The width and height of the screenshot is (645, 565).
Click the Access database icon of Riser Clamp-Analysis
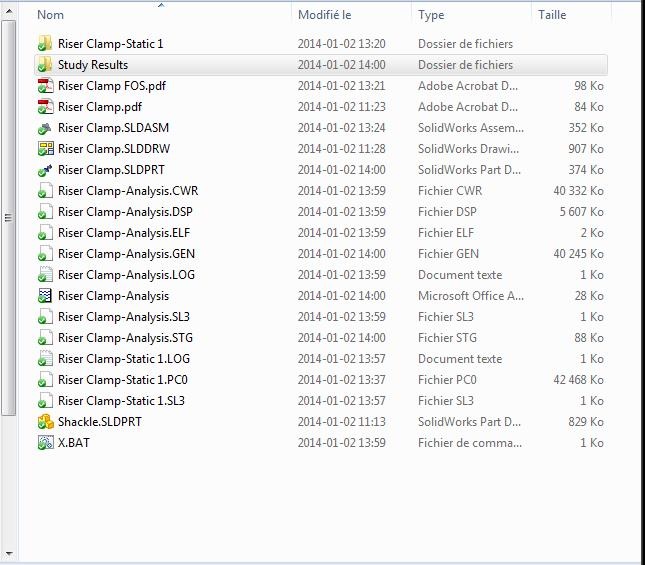pos(45,296)
